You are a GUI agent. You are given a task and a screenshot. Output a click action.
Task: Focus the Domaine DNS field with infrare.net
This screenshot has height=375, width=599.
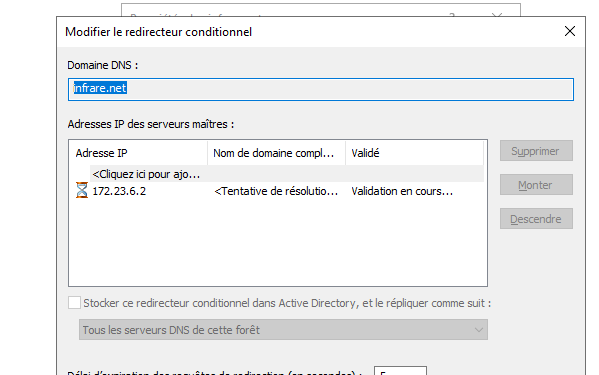coord(321,89)
